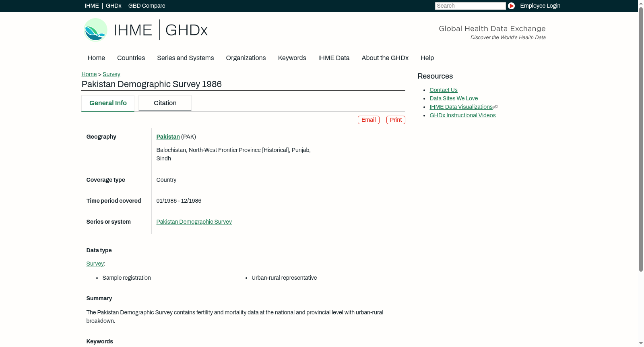Click Survey breadcrumb link
Image resolution: width=644 pixels, height=347 pixels.
[111, 74]
